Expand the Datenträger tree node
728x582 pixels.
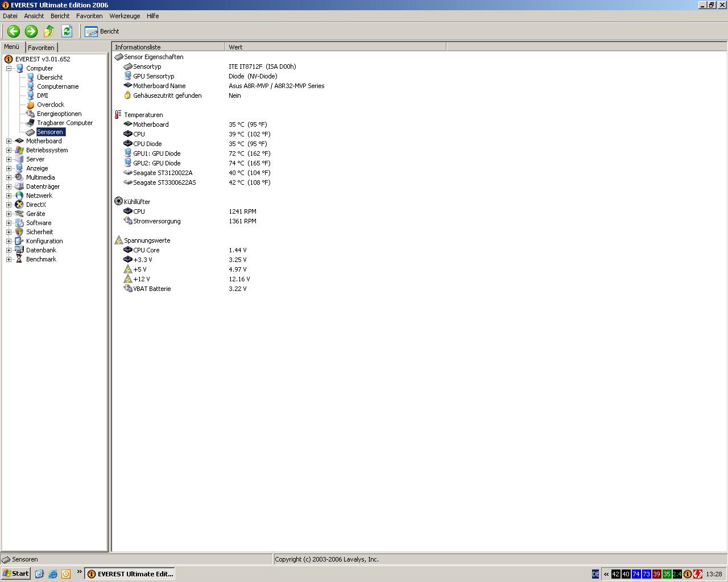click(x=9, y=186)
